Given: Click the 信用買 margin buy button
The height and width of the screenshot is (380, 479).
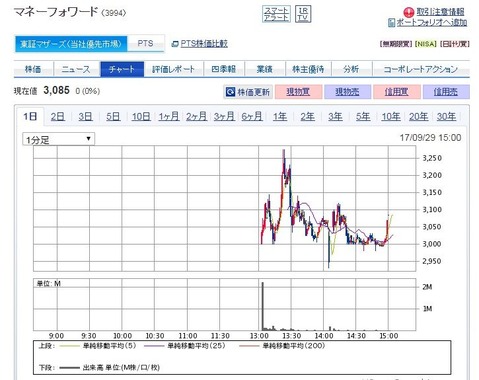Looking at the screenshot, I should click(x=396, y=92).
